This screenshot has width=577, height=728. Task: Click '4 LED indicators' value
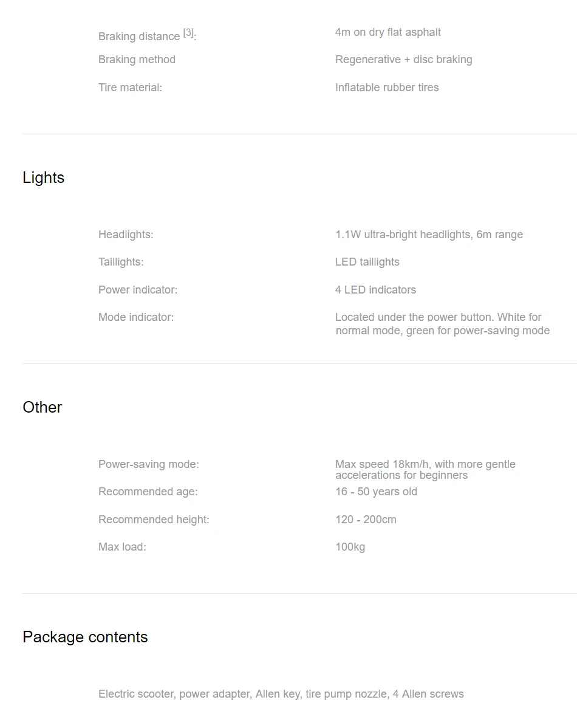375,290
